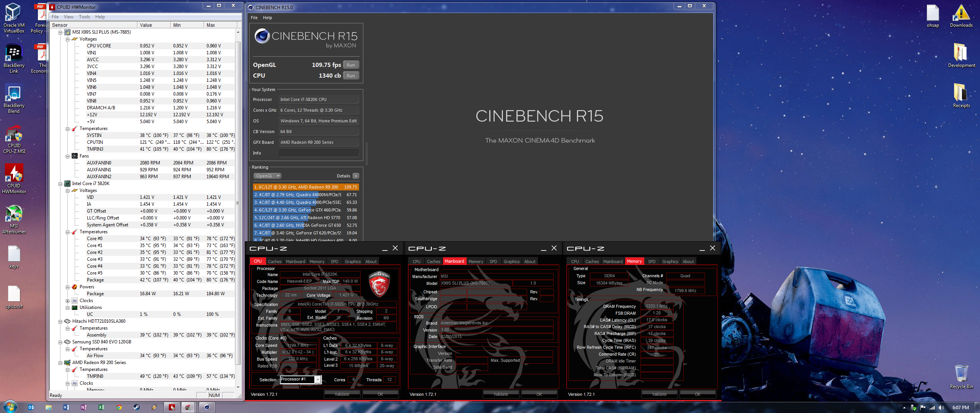Viewport: 980px width, 413px height.
Task: Open Steam from the taskbar
Action: [x=137, y=407]
